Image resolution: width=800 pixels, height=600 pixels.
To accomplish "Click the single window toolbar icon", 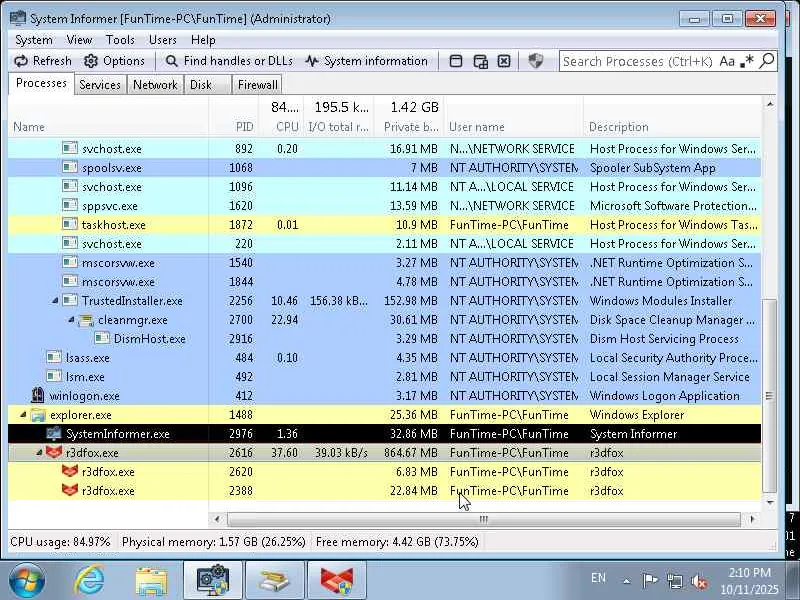I will 456,61.
